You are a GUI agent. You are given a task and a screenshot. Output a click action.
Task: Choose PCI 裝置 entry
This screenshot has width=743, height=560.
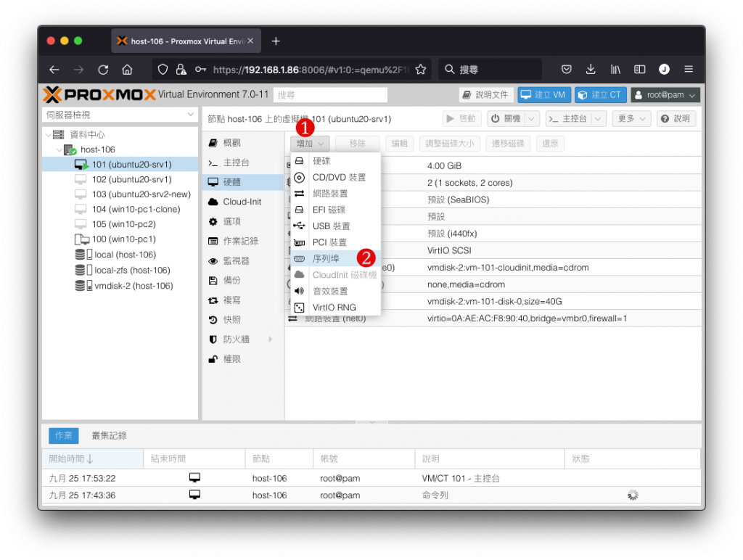(335, 242)
